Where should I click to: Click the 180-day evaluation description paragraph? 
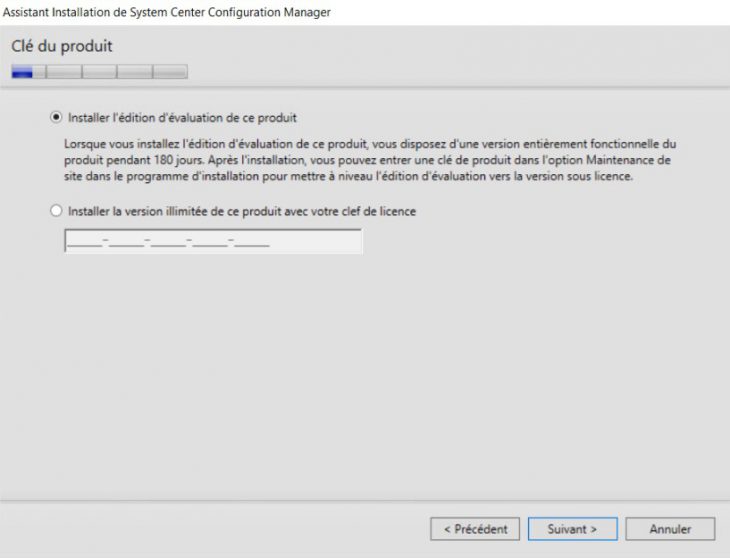pyautogui.click(x=370, y=160)
